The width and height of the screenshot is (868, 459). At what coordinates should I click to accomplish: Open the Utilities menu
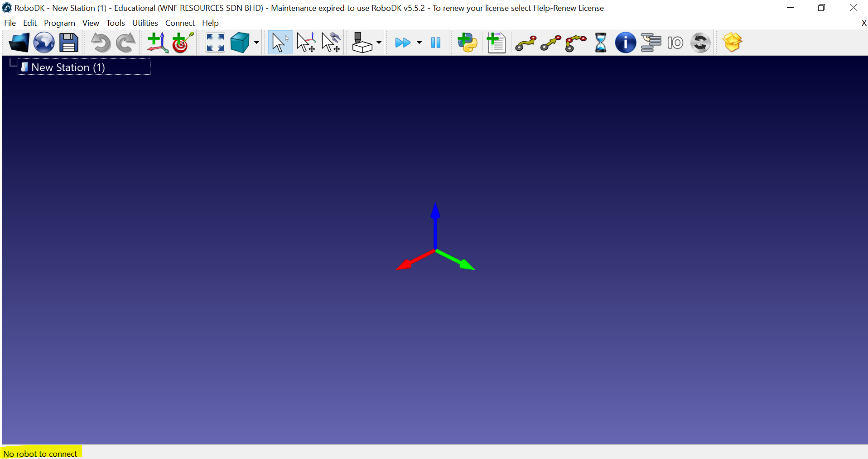(x=145, y=23)
